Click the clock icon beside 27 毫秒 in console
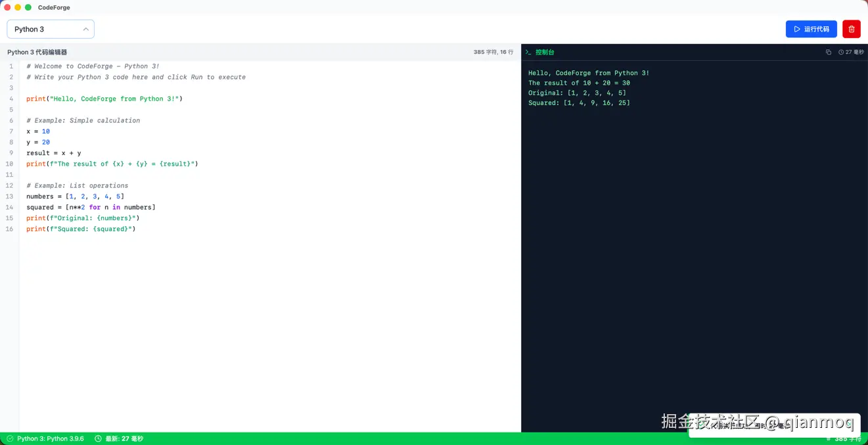The image size is (868, 445). coord(841,52)
